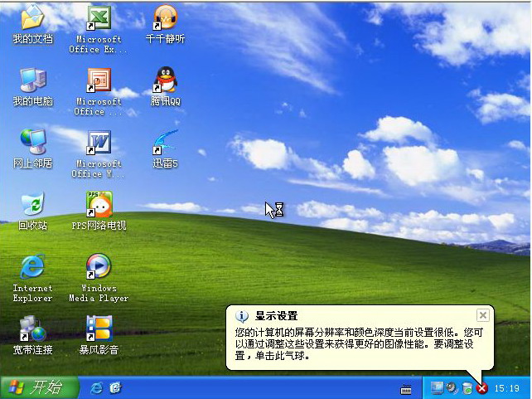This screenshot has height=399, width=532.
Task: Select the 我的电脑 desktop icon
Action: pyautogui.click(x=32, y=87)
